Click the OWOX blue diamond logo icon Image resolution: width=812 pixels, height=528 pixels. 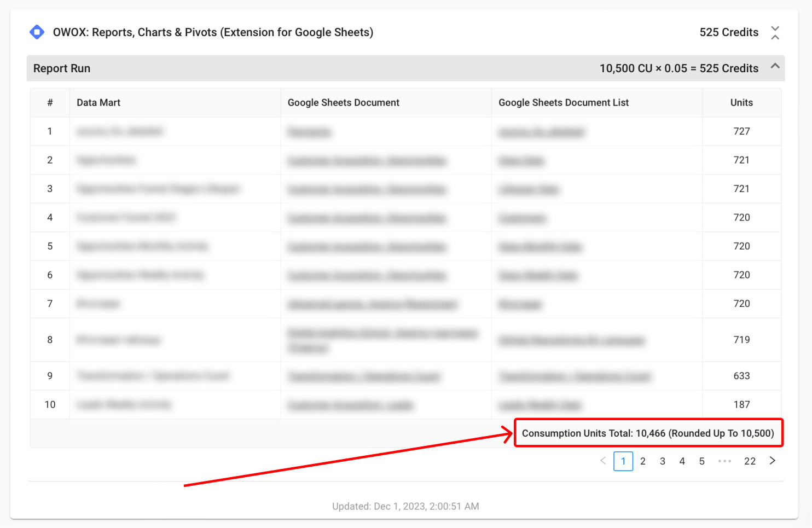pos(37,32)
